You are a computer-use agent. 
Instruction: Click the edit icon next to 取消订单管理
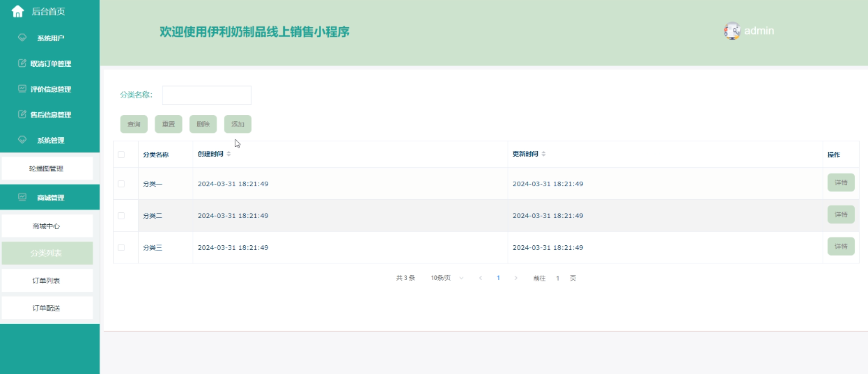(x=22, y=63)
